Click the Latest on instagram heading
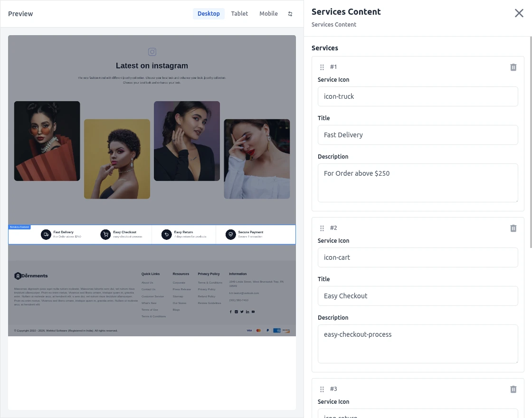Screen dimensions: 532x418 (x=152, y=66)
